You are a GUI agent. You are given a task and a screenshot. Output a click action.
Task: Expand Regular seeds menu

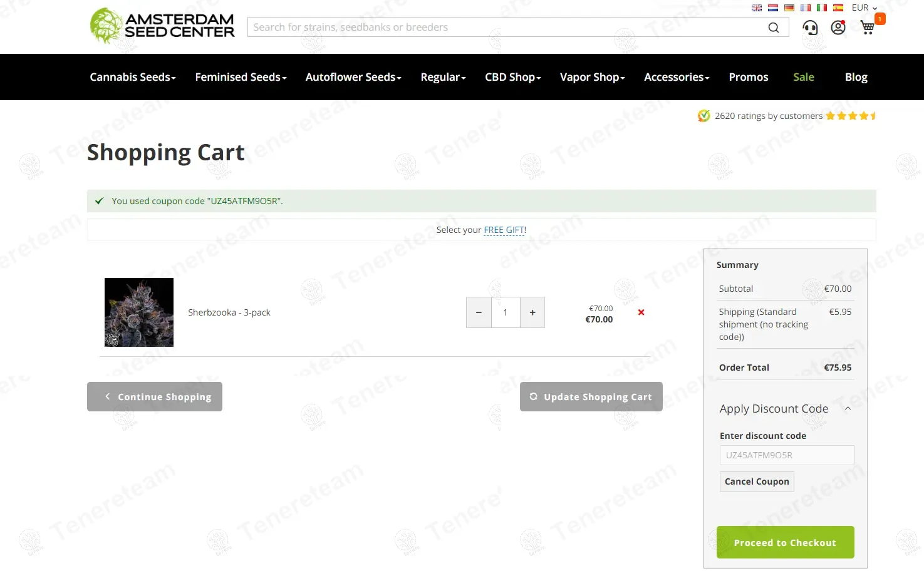coord(444,77)
